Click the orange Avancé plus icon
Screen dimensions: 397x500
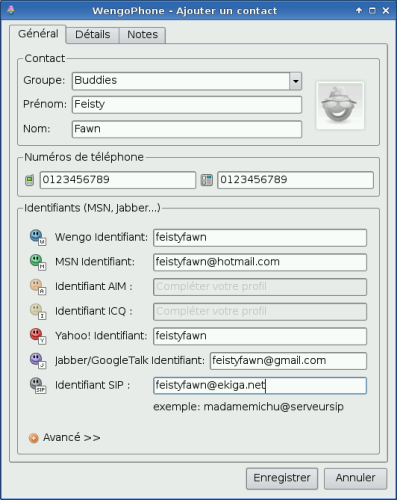click(33, 438)
